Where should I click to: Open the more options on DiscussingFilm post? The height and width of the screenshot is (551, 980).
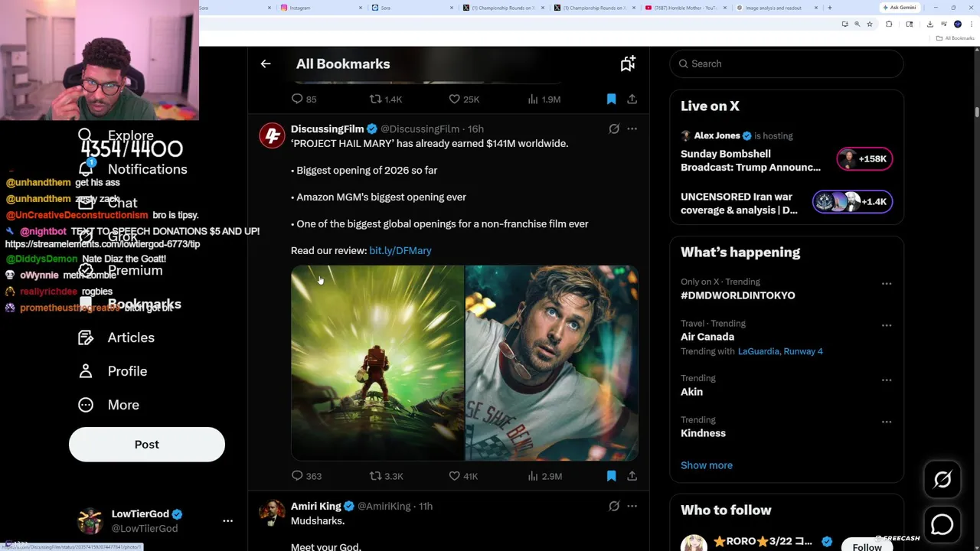tap(632, 129)
